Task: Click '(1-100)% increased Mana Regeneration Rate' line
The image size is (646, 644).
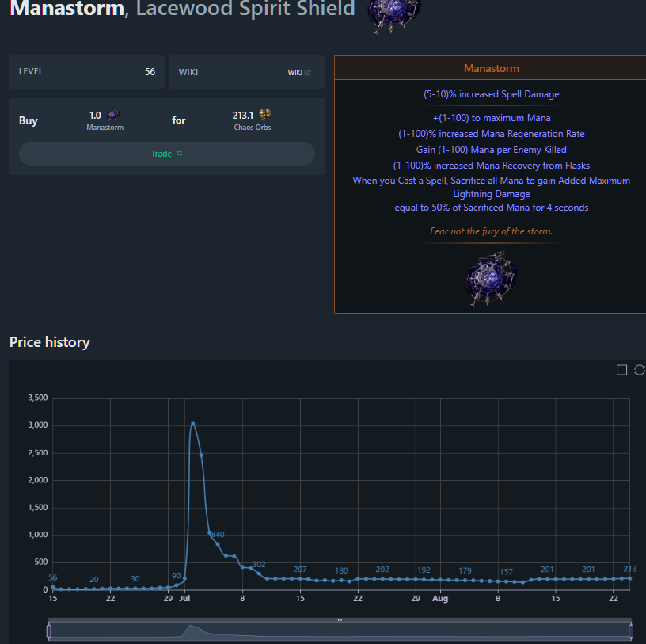Action: (491, 134)
